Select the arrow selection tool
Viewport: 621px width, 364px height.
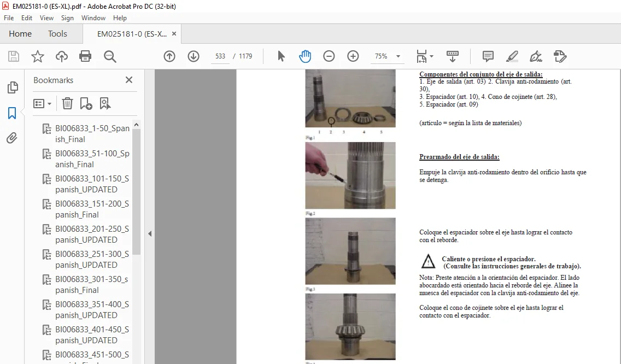[x=281, y=56]
